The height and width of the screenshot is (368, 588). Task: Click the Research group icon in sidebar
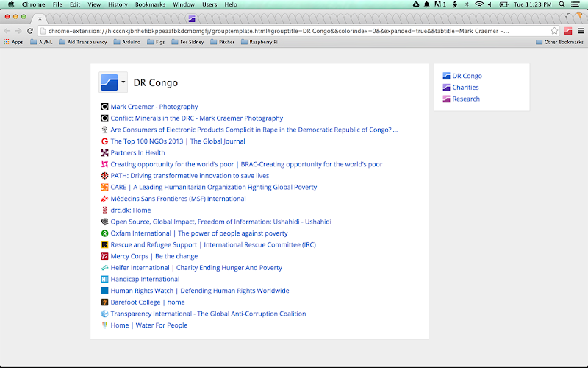point(446,99)
